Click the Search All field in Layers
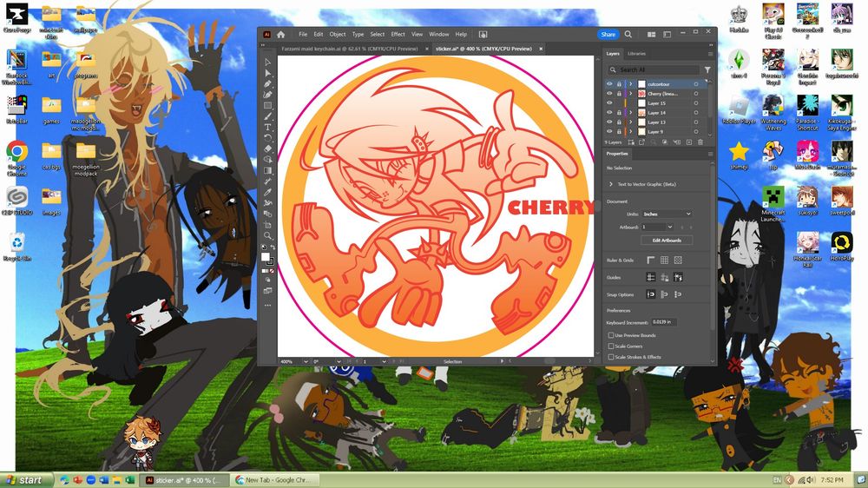Image resolution: width=868 pixels, height=488 pixels. pyautogui.click(x=654, y=69)
